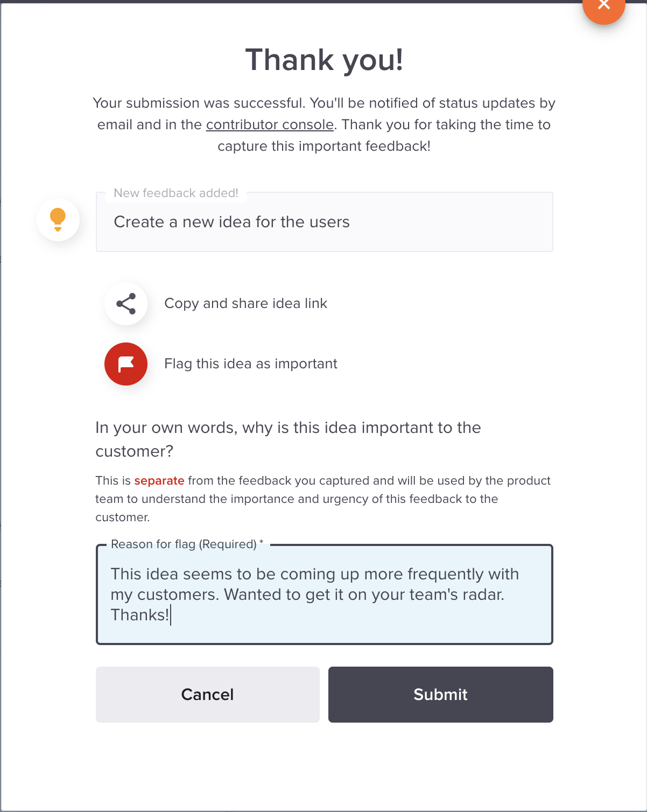
Task: Click the red flag icon
Action: coord(126,364)
